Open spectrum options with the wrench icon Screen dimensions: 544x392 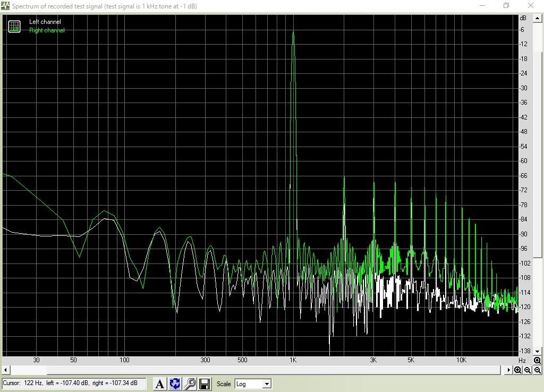click(x=190, y=384)
